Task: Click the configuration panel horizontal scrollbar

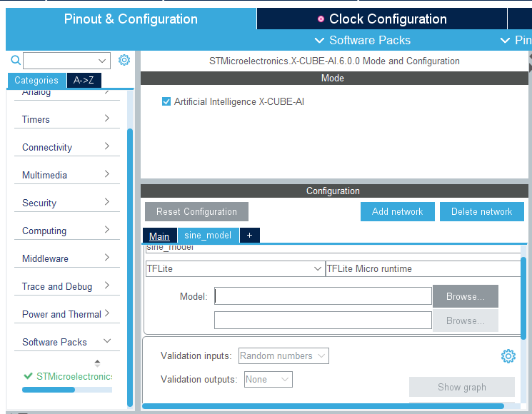Action: [323, 406]
